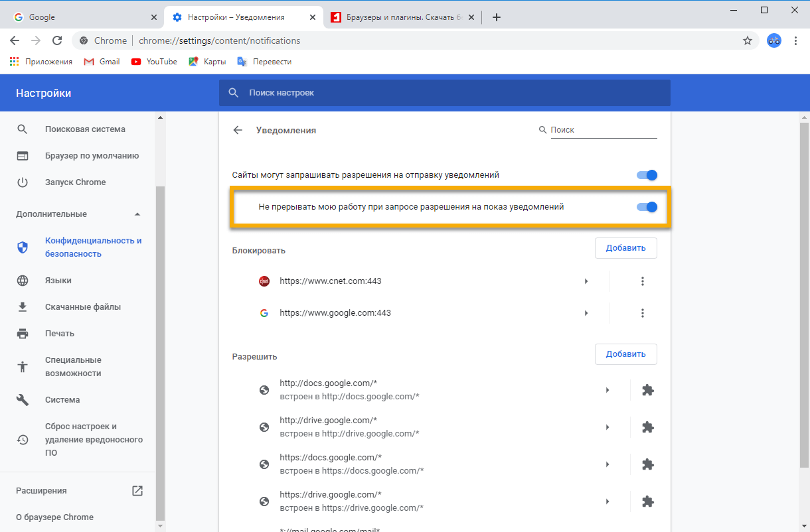Screen dimensions: 810x532
Task: Open more actions for www.google.com
Action: tap(642, 313)
